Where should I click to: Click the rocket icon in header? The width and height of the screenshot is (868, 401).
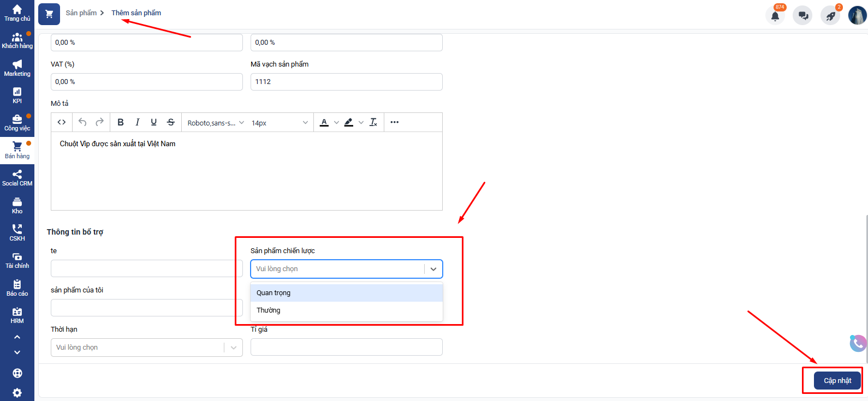pyautogui.click(x=830, y=16)
